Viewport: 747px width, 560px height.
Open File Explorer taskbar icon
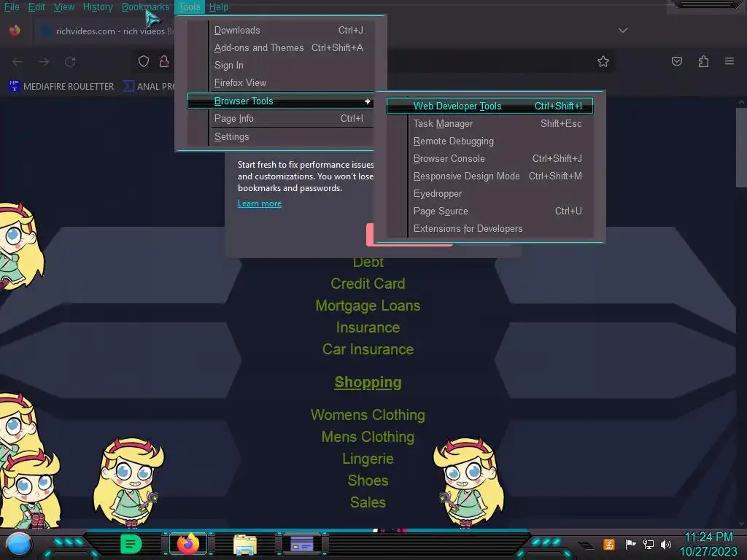pos(245,545)
